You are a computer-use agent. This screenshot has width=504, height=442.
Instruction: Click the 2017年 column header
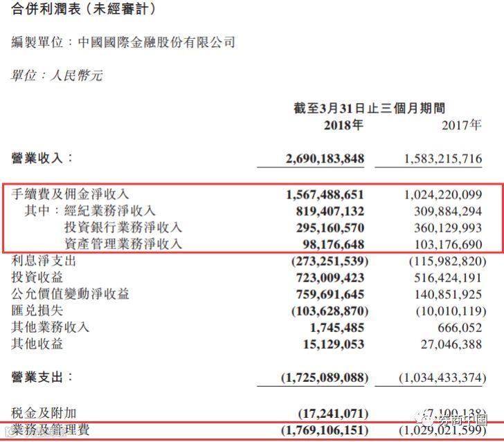(462, 125)
